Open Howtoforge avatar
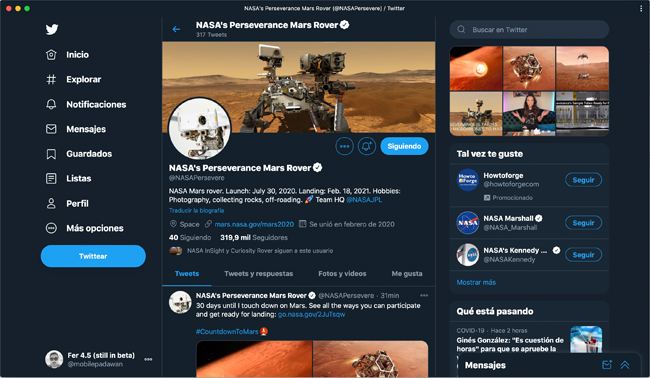Viewport: 650px width, 378px height. (x=468, y=180)
